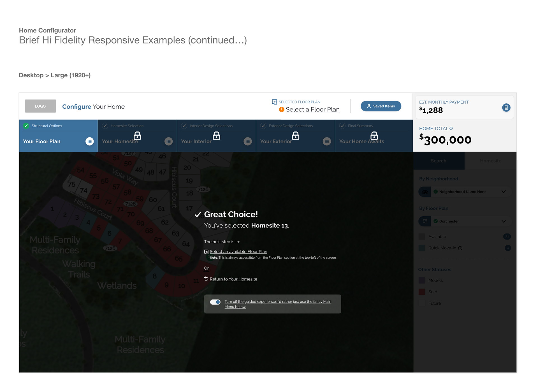Viewport: 538px width, 392px height.
Task: Open the monthly payment calculator icon
Action: click(506, 108)
